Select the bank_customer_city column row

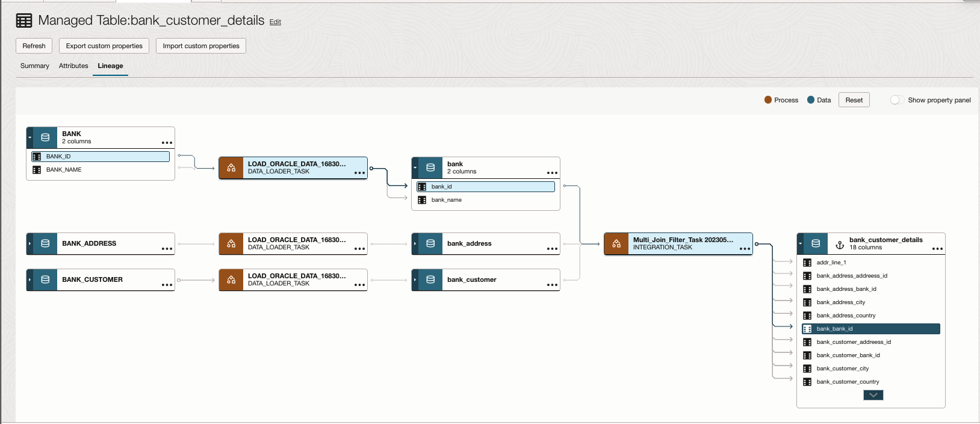coord(843,369)
